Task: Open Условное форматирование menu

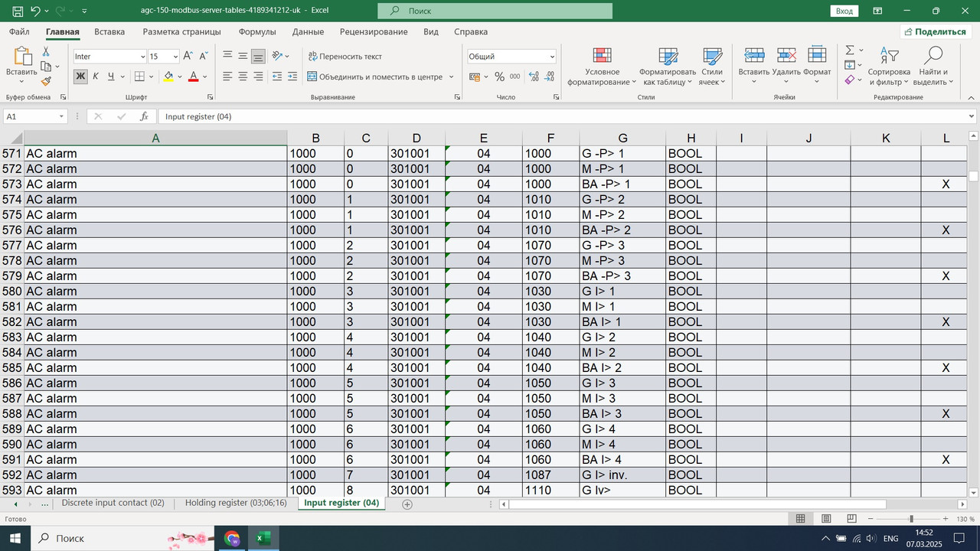Action: coord(602,67)
